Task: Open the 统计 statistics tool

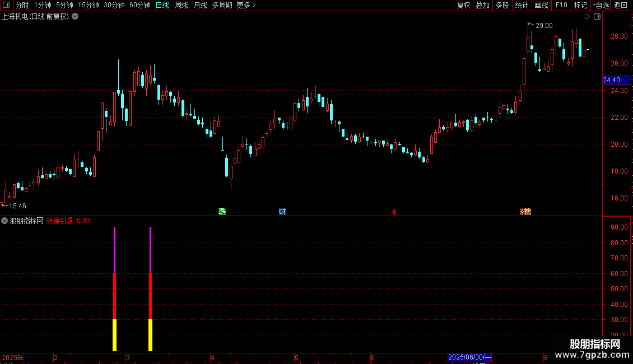Action: 521,5
